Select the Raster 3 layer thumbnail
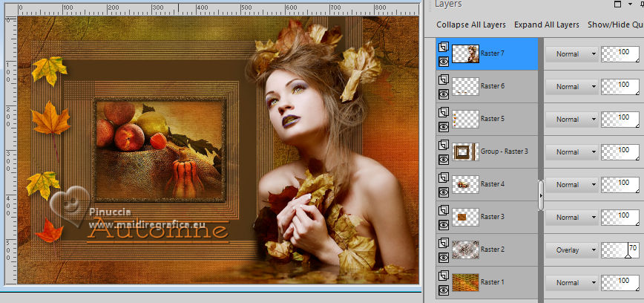The image size is (644, 303). pos(465,217)
